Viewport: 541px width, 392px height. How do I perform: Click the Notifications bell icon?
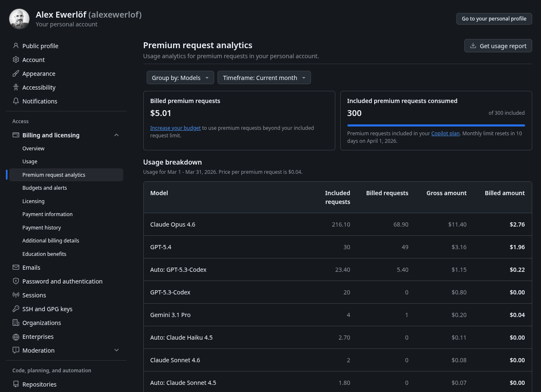pyautogui.click(x=16, y=101)
